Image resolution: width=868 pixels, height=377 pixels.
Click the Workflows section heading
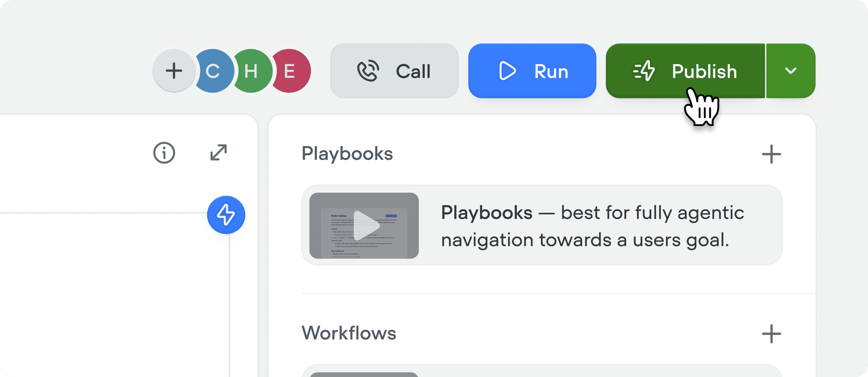[349, 333]
